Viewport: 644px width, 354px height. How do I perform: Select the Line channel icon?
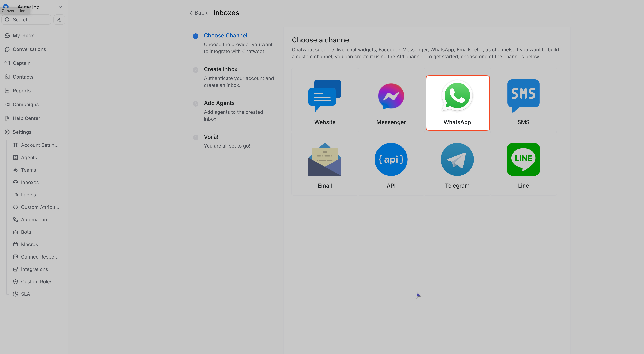click(x=523, y=159)
